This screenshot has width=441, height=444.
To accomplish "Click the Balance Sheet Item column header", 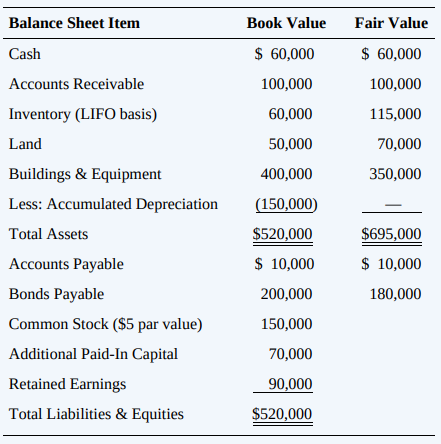I will point(74,23).
